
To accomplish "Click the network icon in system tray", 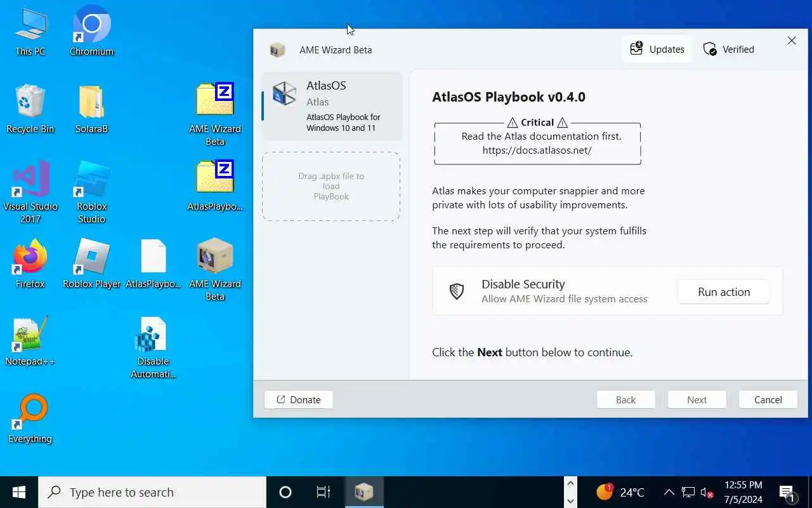I will click(688, 492).
